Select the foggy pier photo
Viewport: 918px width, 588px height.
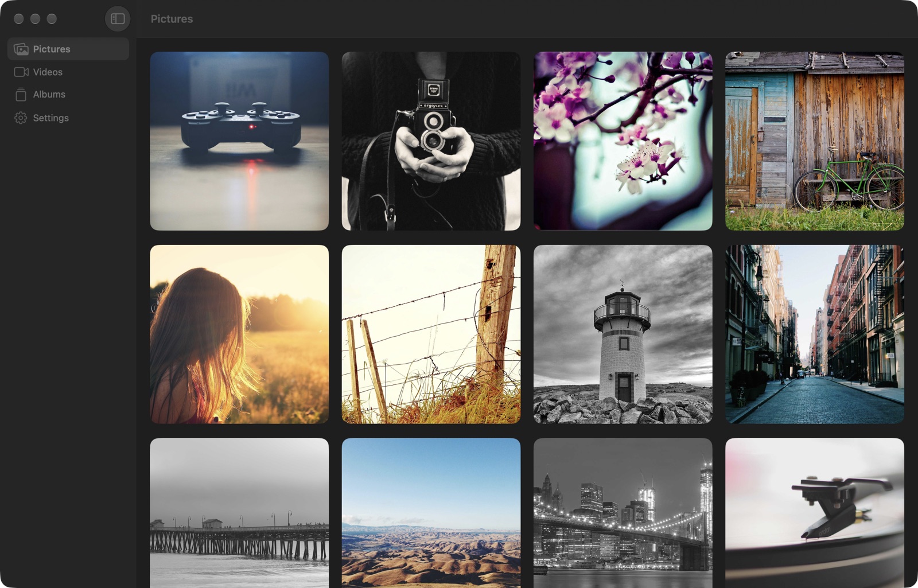239,513
